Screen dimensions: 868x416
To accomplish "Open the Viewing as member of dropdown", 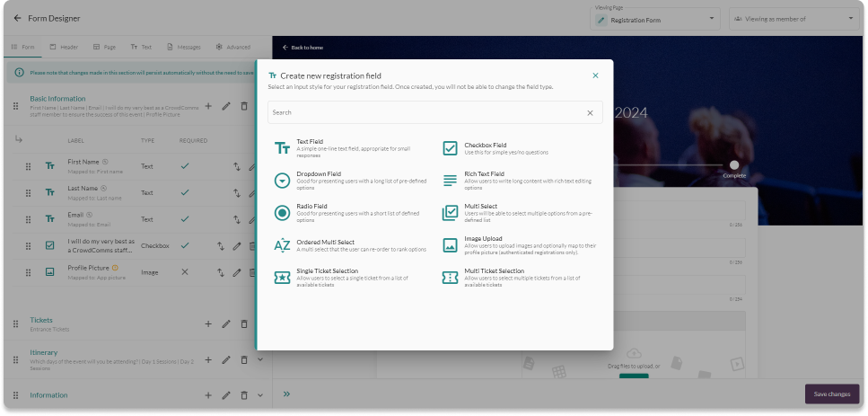I will click(793, 18).
